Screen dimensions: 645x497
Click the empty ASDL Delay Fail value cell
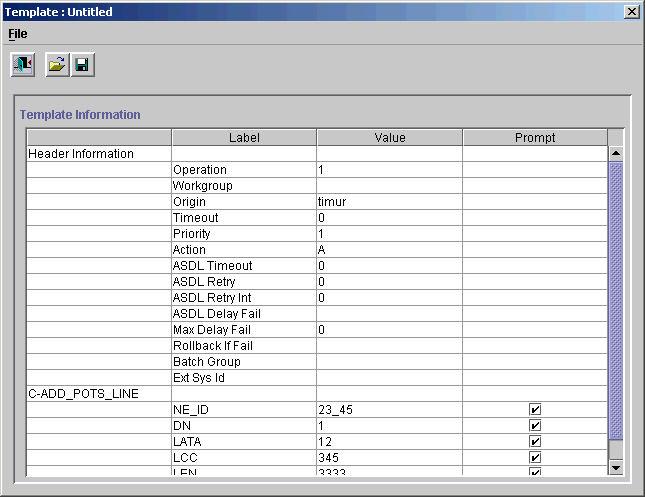390,314
